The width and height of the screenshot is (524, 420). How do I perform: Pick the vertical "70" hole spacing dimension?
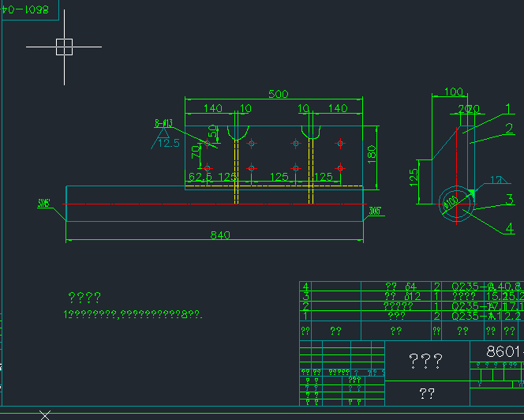click(x=196, y=152)
